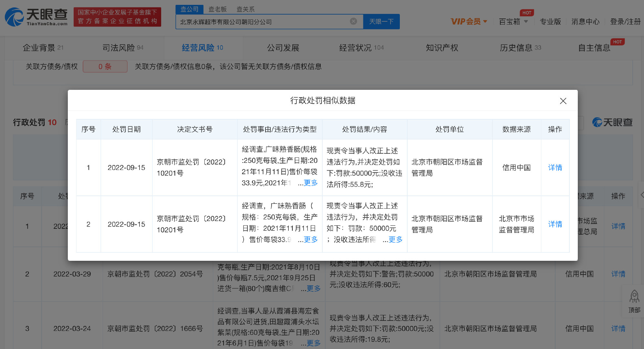
Task: Click the 行政处罚 10 section heading
Action: click(35, 122)
